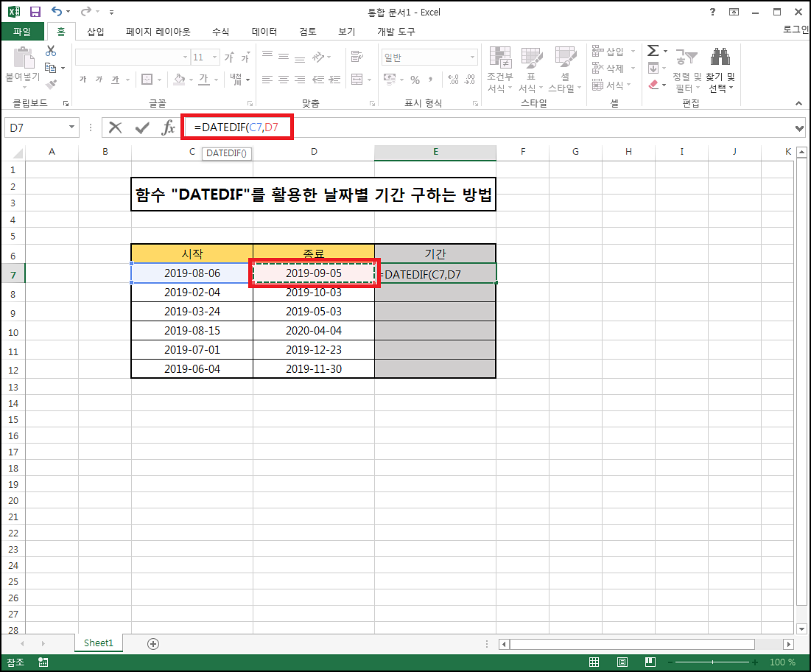Click the Fill down icon in editing group

point(653,68)
